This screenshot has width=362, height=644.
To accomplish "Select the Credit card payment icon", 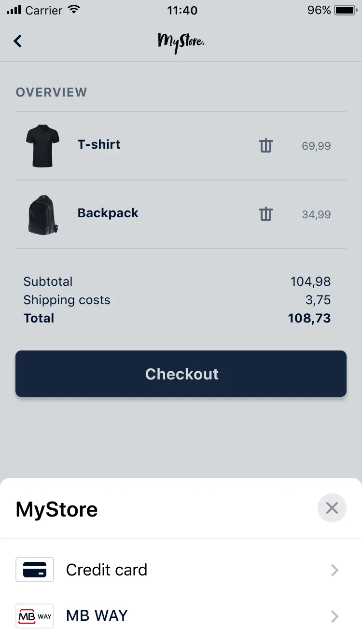I will [34, 570].
